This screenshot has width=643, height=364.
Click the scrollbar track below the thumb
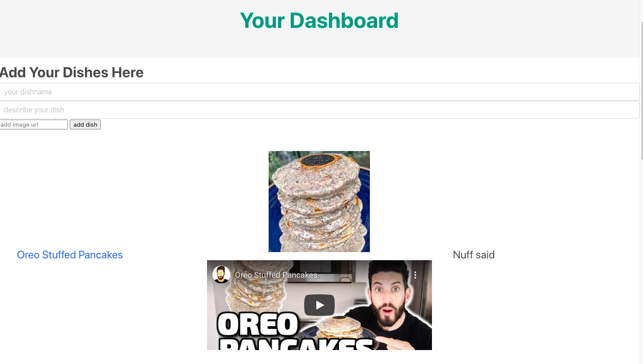pos(641,261)
